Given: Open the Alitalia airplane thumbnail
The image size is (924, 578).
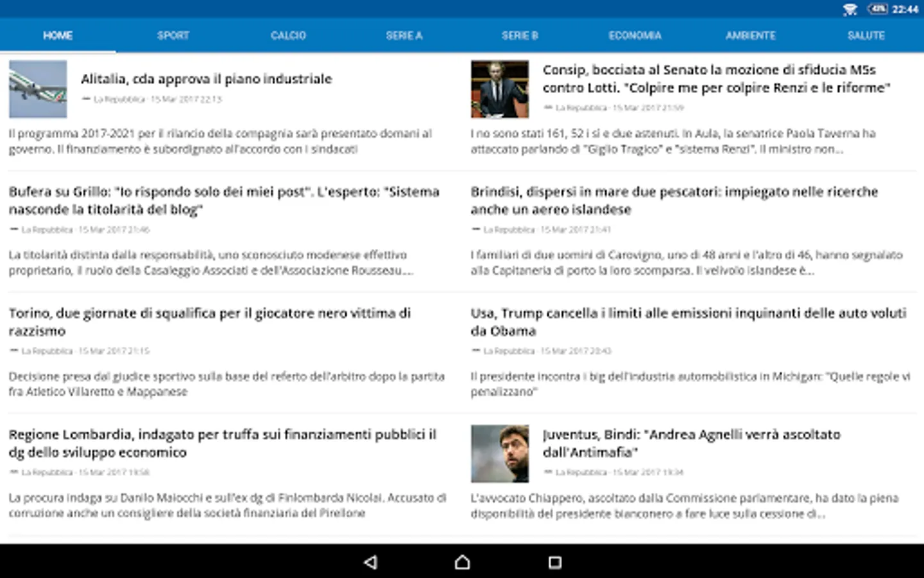Looking at the screenshot, I should click(38, 89).
